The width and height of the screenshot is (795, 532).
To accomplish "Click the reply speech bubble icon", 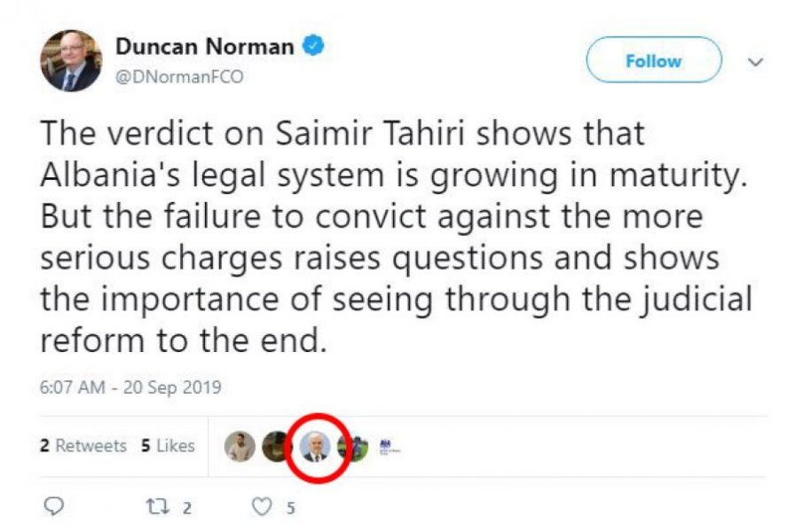I will coord(54,506).
